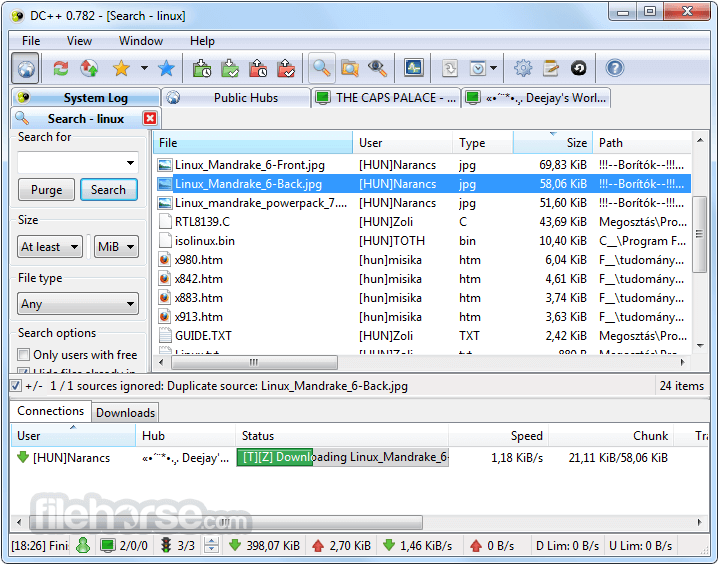Image resolution: width=719 pixels, height=565 pixels.
Task: Open Finished Downloads toolbar icon
Action: pyautogui.click(x=230, y=69)
